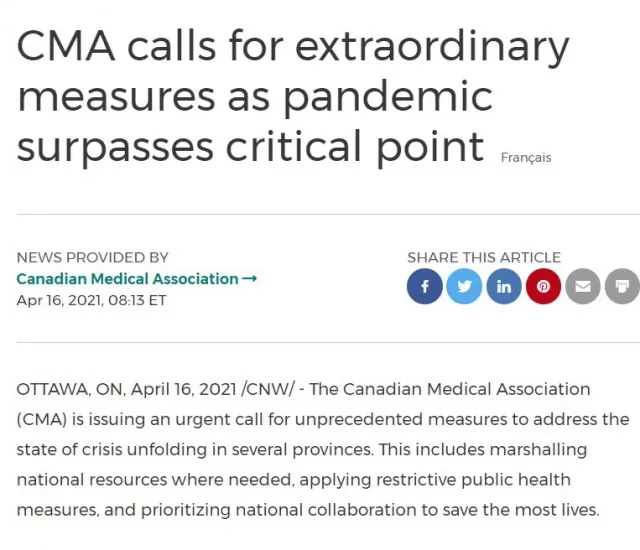Click 'surpasses critical point' in the headline

(x=250, y=148)
